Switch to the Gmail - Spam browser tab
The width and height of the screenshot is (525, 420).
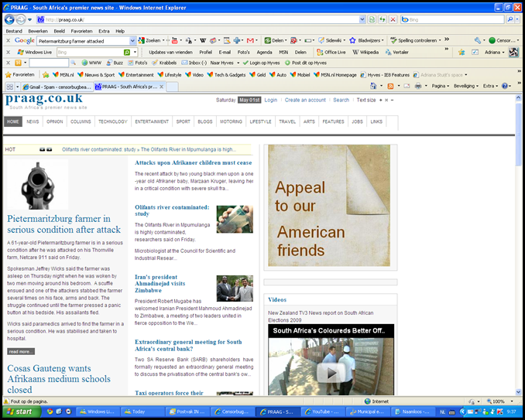pyautogui.click(x=57, y=87)
